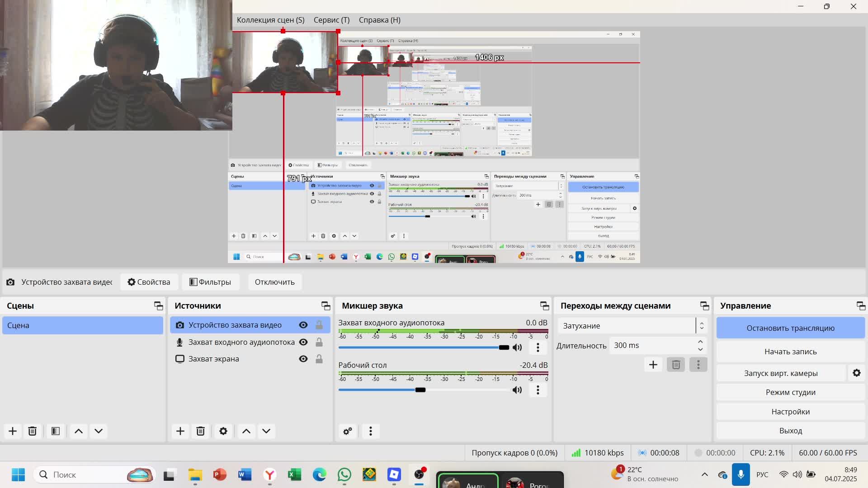
Task: Show hidden system tray icons chevron
Action: [x=704, y=474]
